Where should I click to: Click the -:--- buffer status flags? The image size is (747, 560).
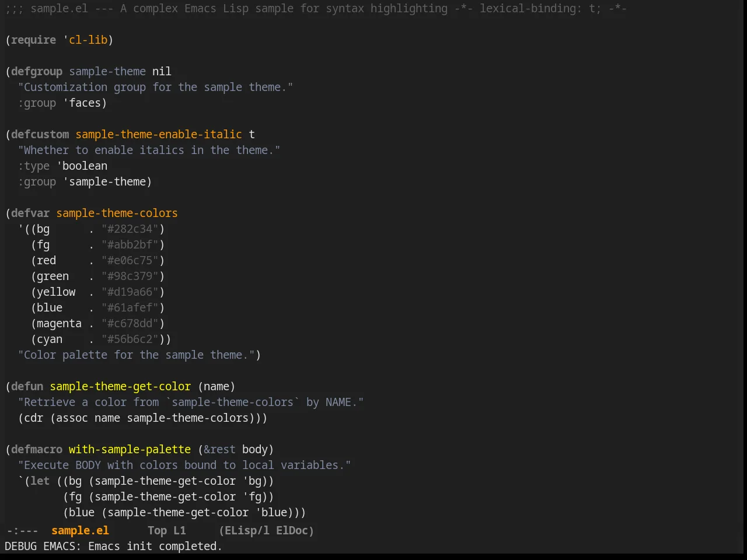pyautogui.click(x=22, y=530)
